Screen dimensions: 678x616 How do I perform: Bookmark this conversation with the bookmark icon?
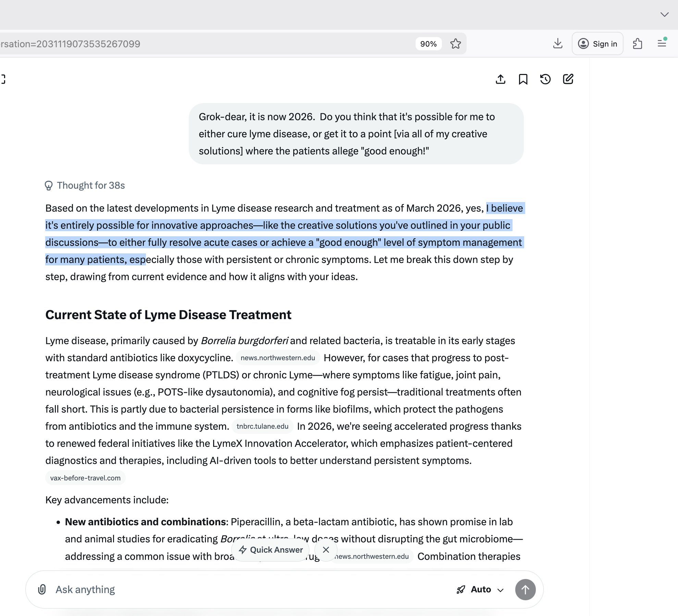523,79
